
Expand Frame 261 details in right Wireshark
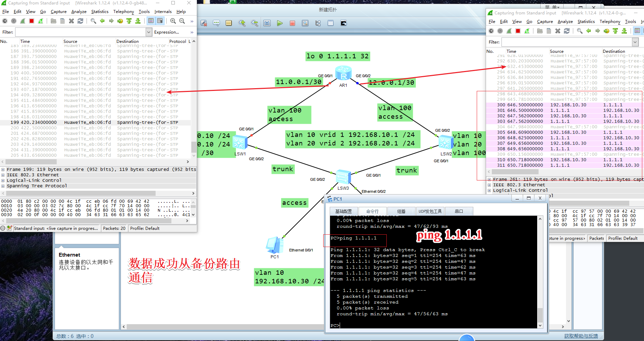point(489,179)
